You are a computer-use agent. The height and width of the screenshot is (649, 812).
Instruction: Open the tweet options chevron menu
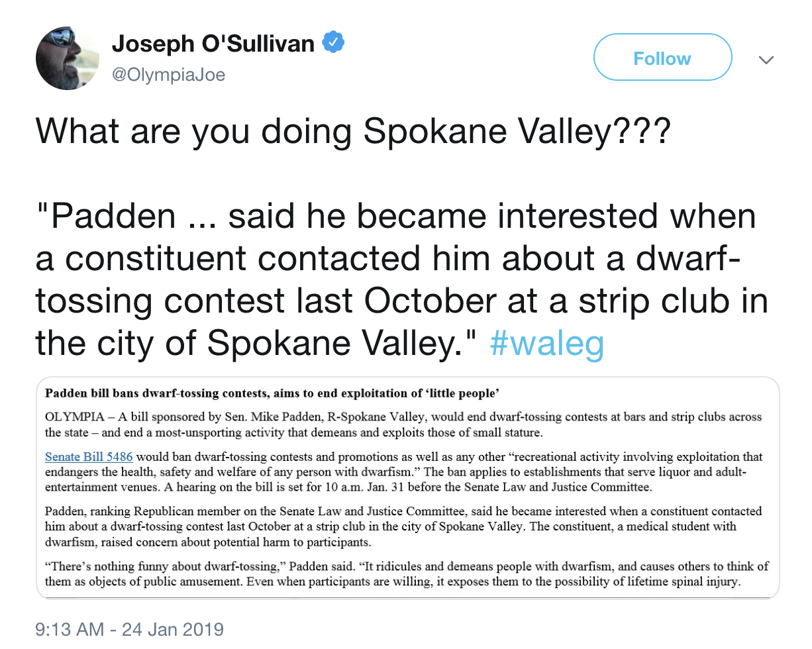click(766, 60)
